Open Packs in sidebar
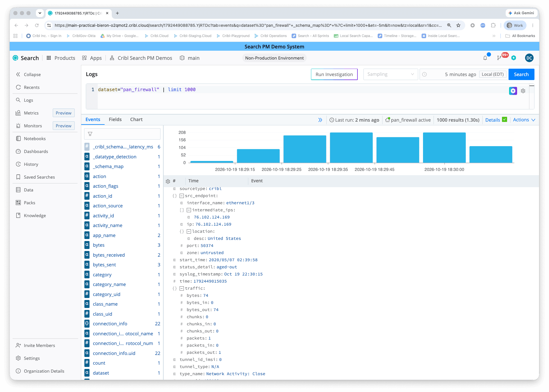This screenshot has height=392, width=549. click(x=26, y=203)
